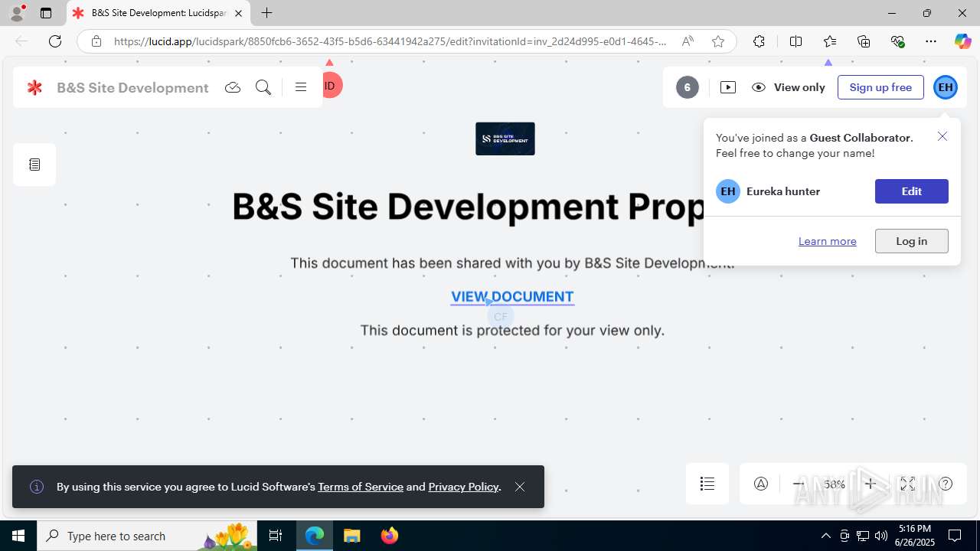Viewport: 980px width, 551px height.
Task: Open the Copilot sidebar icon
Action: 963,41
